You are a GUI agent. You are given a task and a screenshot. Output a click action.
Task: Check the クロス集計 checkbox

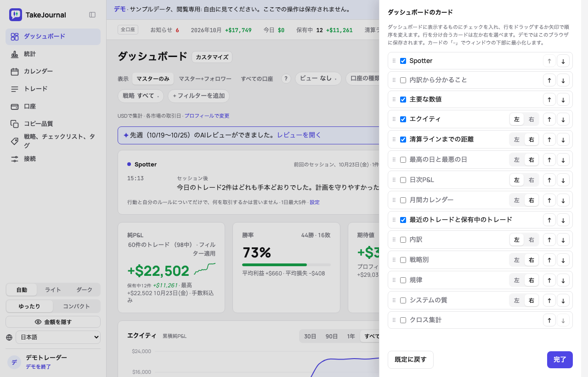click(x=403, y=320)
